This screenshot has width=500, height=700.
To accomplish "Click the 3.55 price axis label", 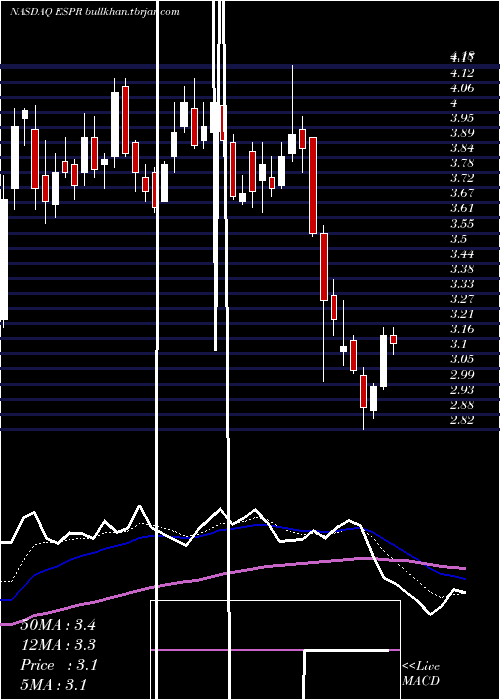I will [462, 224].
